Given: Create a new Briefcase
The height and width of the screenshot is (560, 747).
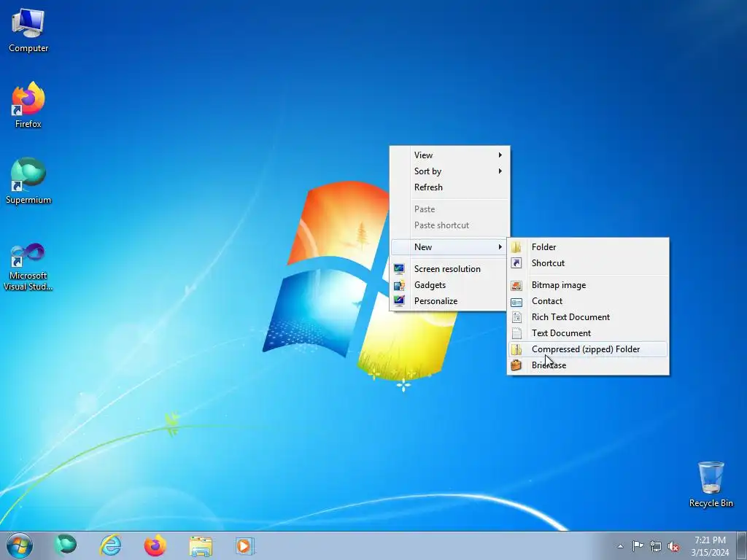Looking at the screenshot, I should coord(588,366).
